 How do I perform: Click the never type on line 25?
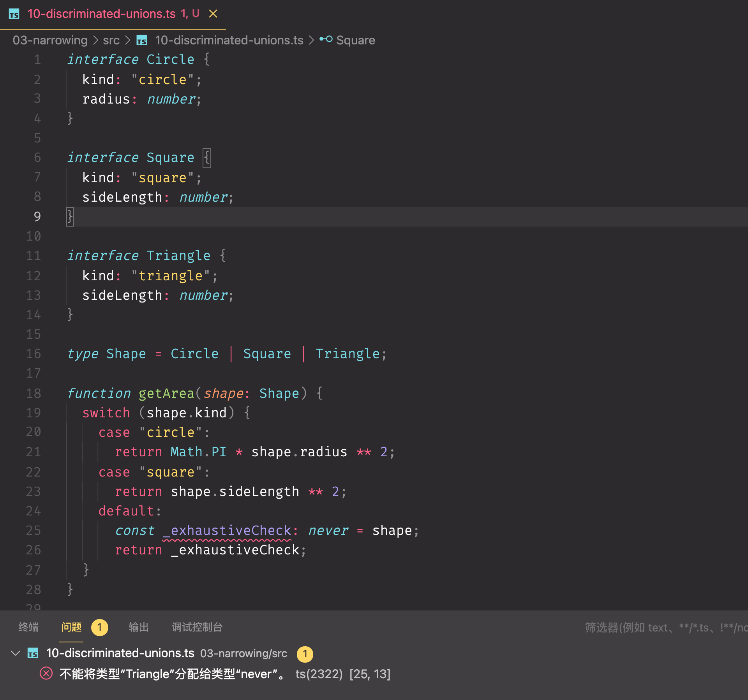tap(328, 531)
